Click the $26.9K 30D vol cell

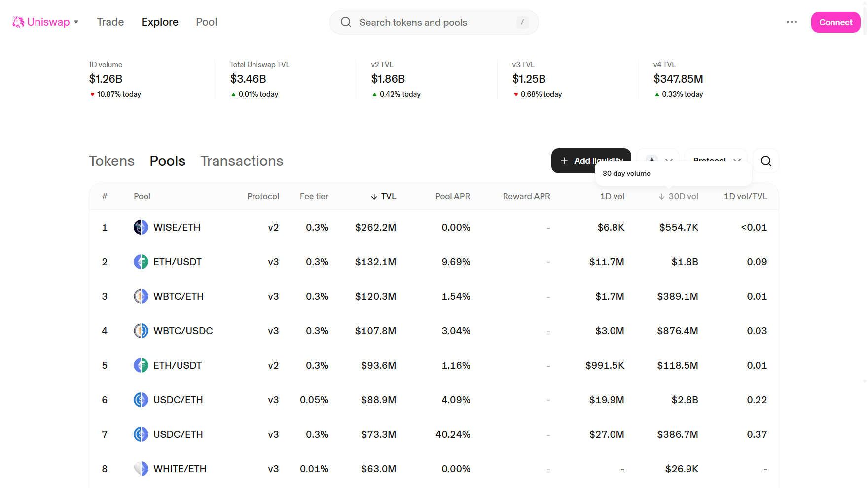point(682,469)
